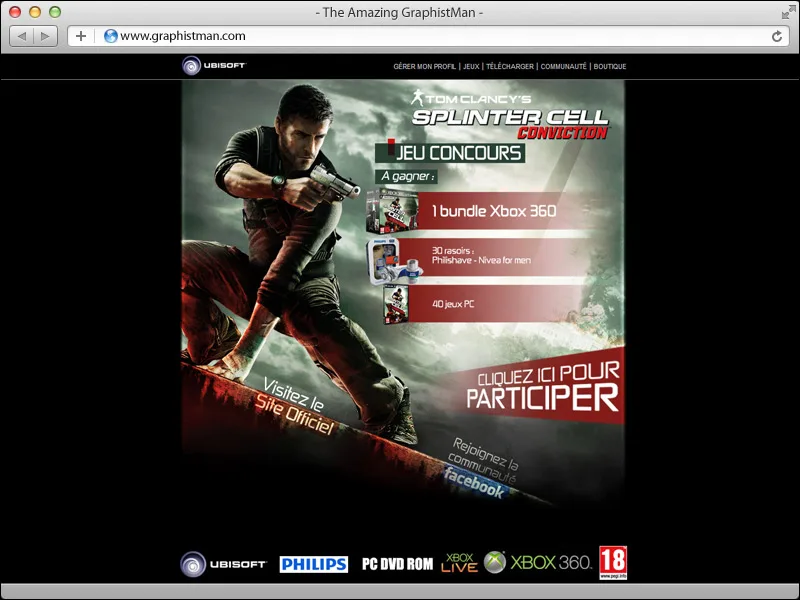Click the A gagner label

pos(407,177)
